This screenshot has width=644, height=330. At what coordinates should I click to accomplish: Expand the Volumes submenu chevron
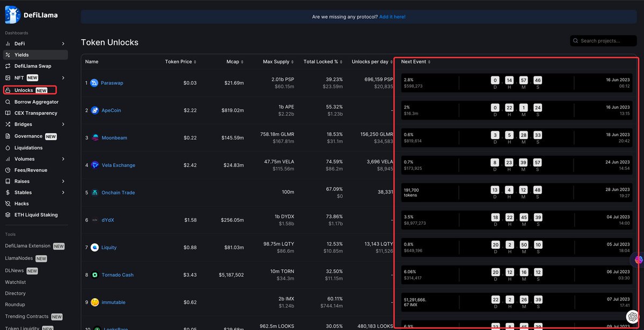coord(63,159)
